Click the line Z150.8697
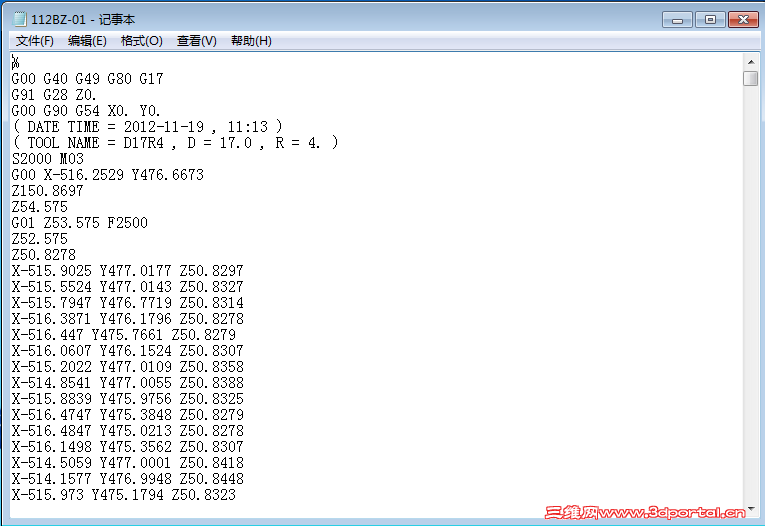The height and width of the screenshot is (526, 765). [47, 191]
